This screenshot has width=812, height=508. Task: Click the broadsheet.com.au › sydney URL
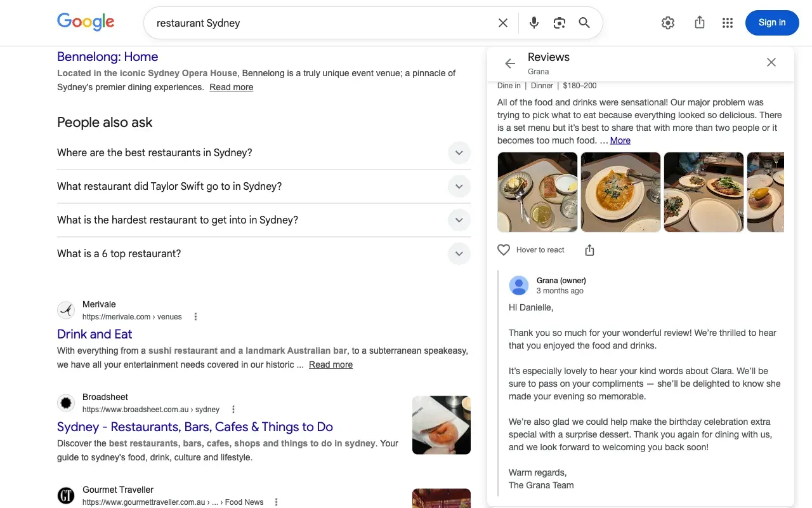151,410
